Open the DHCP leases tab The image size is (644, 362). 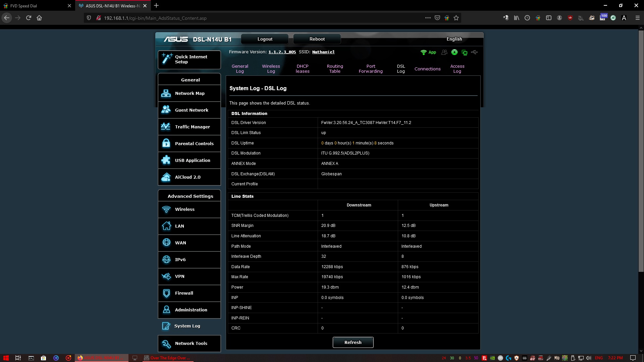click(303, 69)
